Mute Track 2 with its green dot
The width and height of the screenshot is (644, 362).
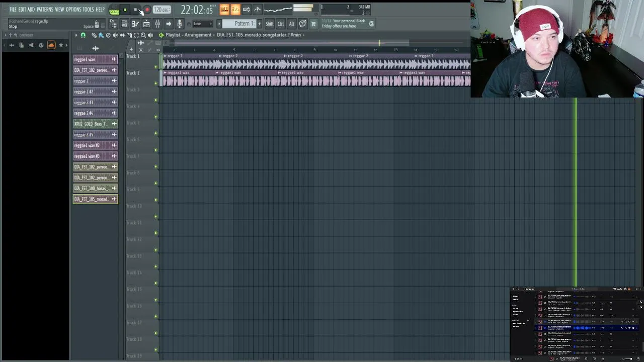click(155, 83)
